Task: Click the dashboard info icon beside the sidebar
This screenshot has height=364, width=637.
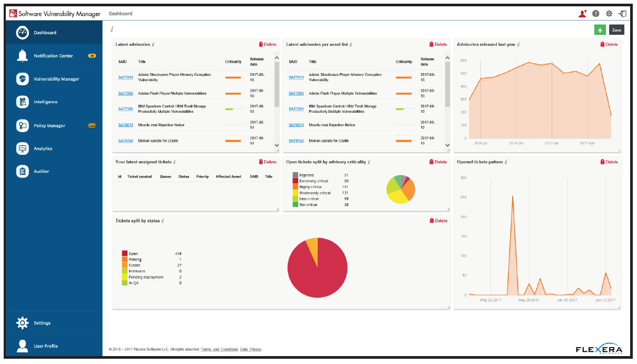Action: (x=112, y=29)
